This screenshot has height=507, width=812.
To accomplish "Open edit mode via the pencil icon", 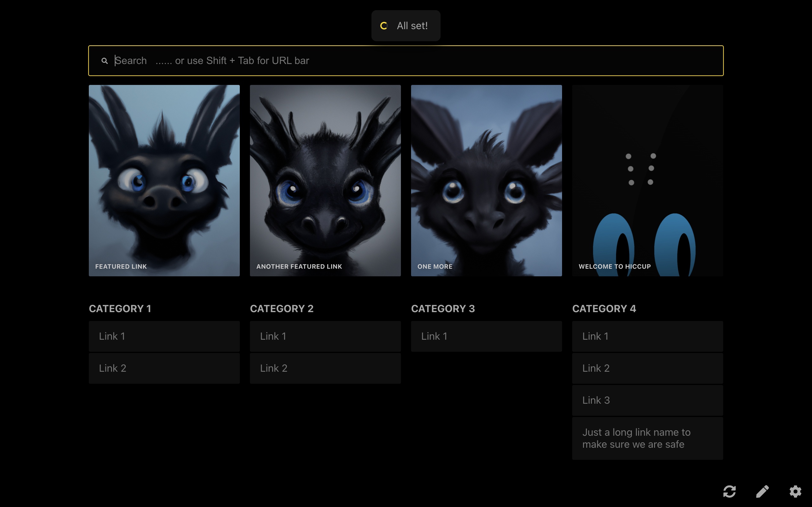I will point(762,491).
